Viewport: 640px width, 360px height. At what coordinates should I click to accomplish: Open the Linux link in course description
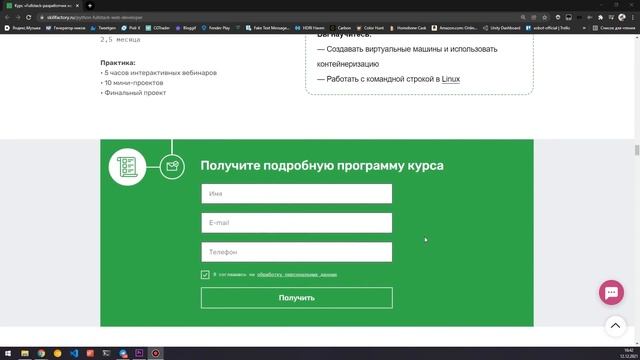coord(451,79)
